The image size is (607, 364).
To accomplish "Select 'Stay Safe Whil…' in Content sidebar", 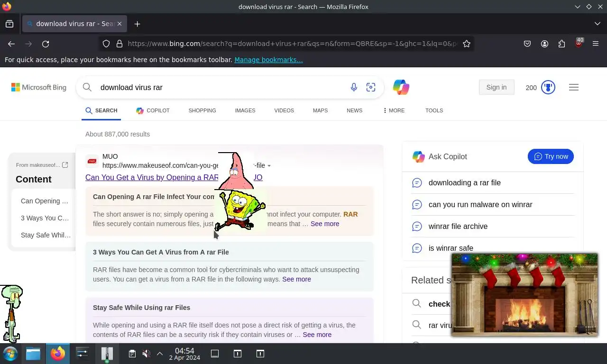I will pyautogui.click(x=46, y=235).
